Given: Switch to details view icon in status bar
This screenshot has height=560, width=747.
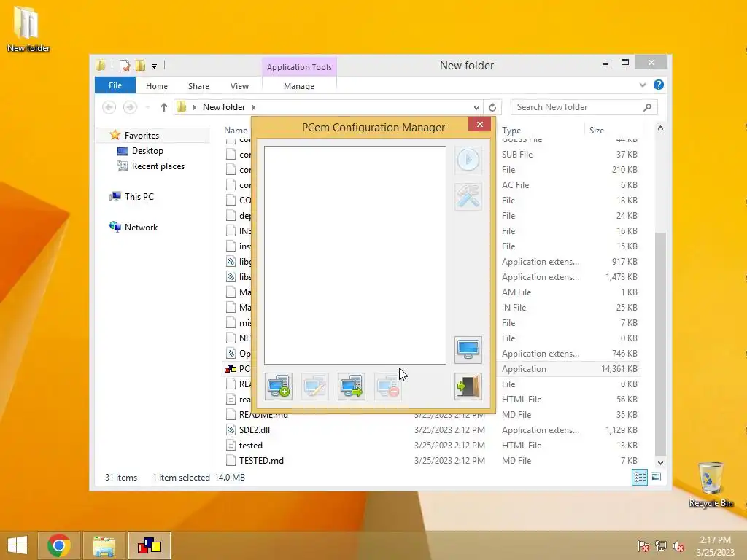Looking at the screenshot, I should pyautogui.click(x=639, y=477).
